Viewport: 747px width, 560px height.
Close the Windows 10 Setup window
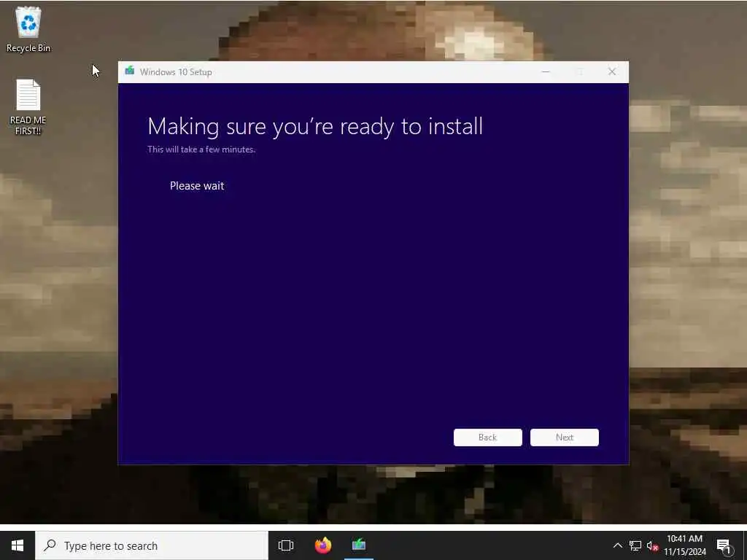(612, 72)
